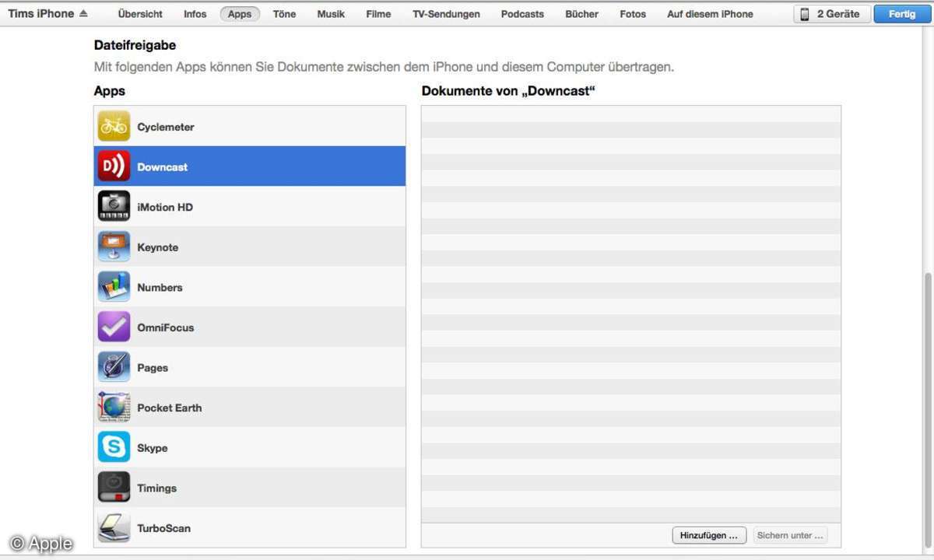The height and width of the screenshot is (560, 934).
Task: Switch to TV-Sendungen tab
Action: [x=446, y=14]
